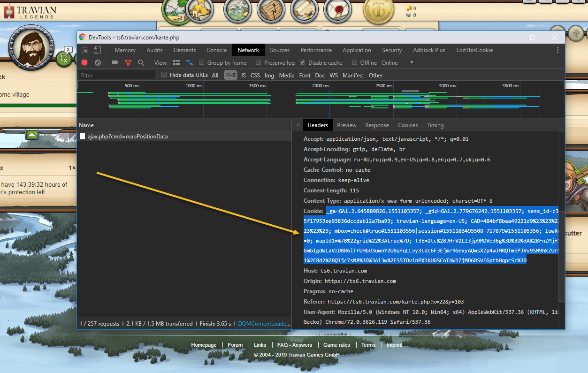Toggle the capture screenshots camera icon
This screenshot has height=373, width=588.
tap(115, 62)
